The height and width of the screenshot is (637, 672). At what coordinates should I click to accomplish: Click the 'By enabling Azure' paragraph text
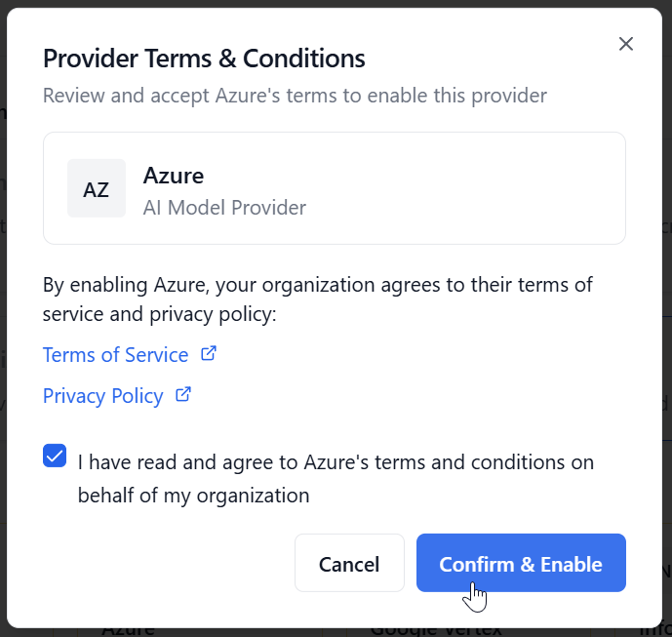coord(317,286)
